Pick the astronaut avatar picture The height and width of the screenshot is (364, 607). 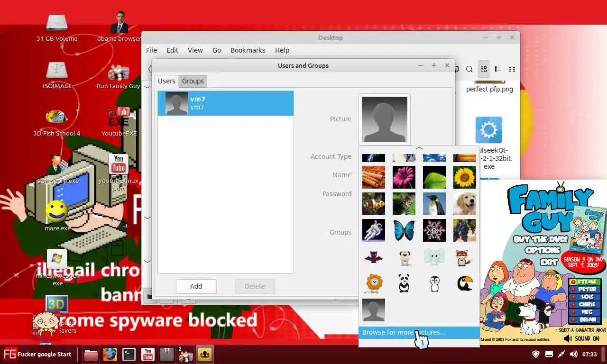click(374, 230)
